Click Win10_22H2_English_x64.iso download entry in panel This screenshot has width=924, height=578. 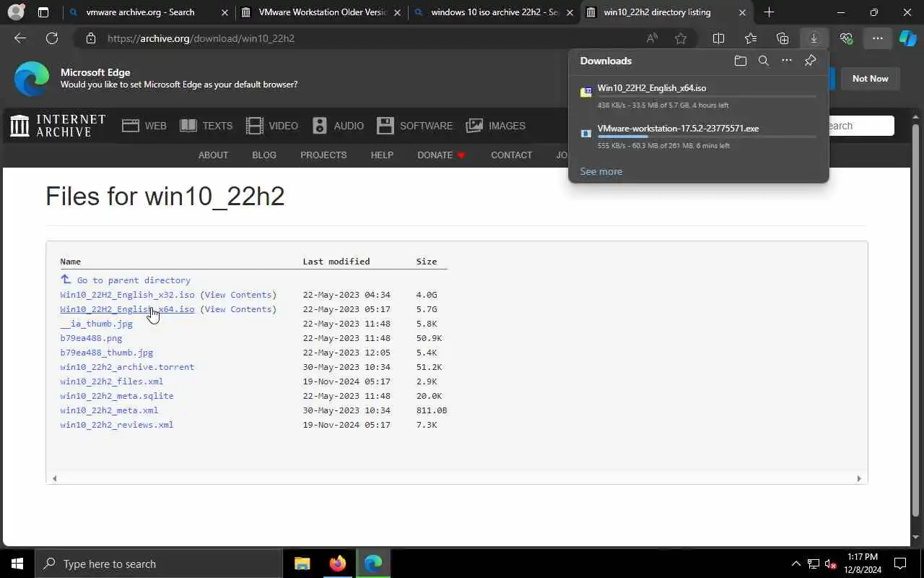point(698,96)
